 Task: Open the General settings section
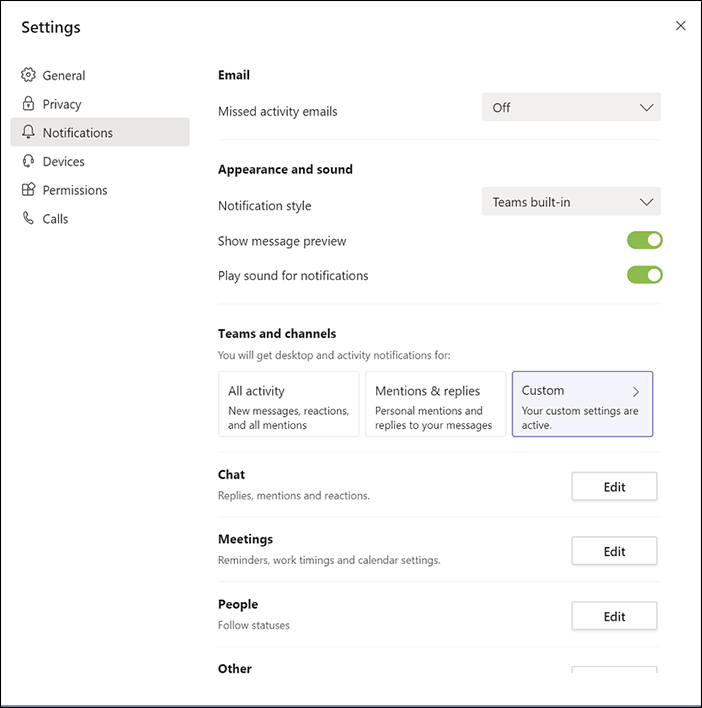100,75
